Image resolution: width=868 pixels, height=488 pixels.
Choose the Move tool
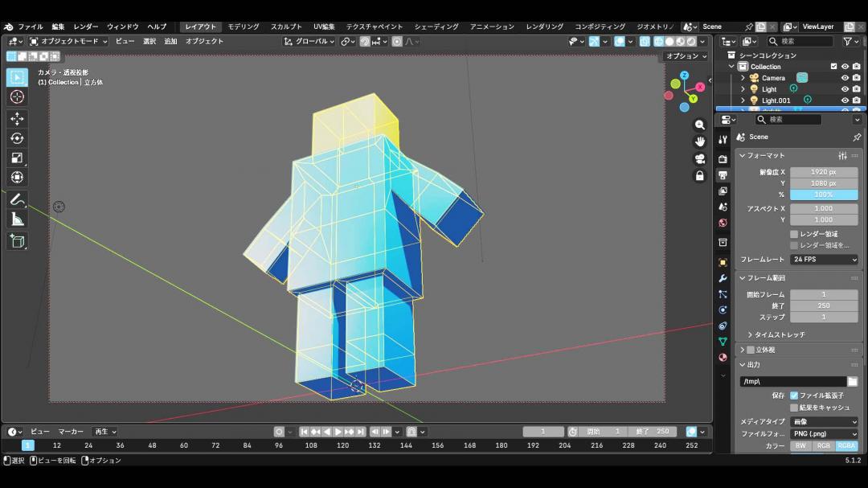17,118
